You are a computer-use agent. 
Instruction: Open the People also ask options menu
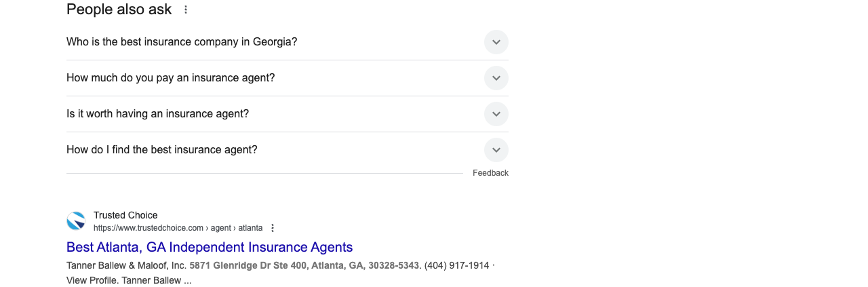coord(186,9)
